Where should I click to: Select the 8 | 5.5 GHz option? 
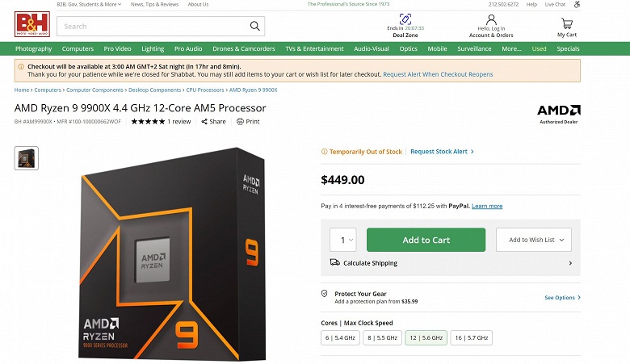coord(382,338)
